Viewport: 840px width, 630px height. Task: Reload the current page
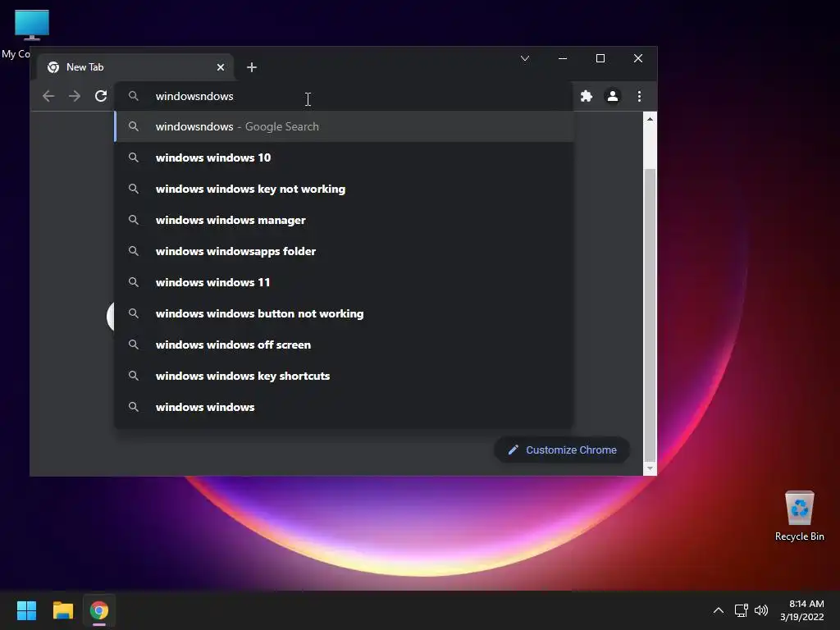101,97
